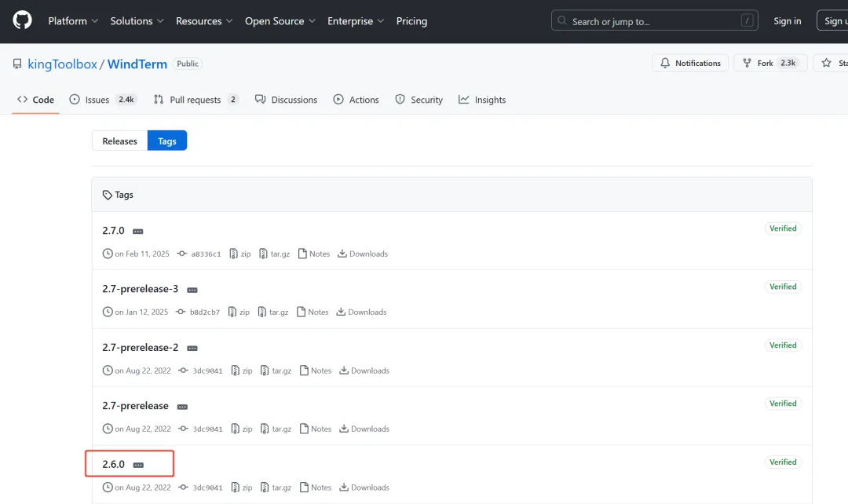Click Verified badge for 2.7.0
848x504 pixels.
(x=783, y=228)
